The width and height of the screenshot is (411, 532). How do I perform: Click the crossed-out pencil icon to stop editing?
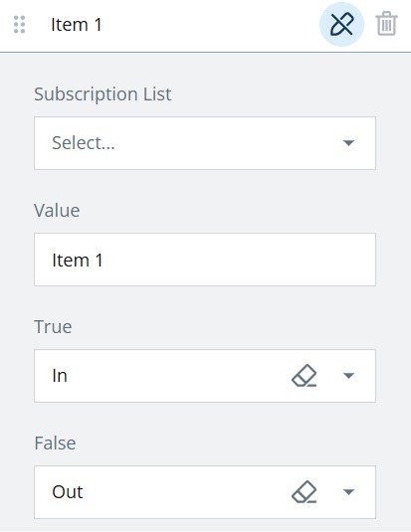[341, 24]
